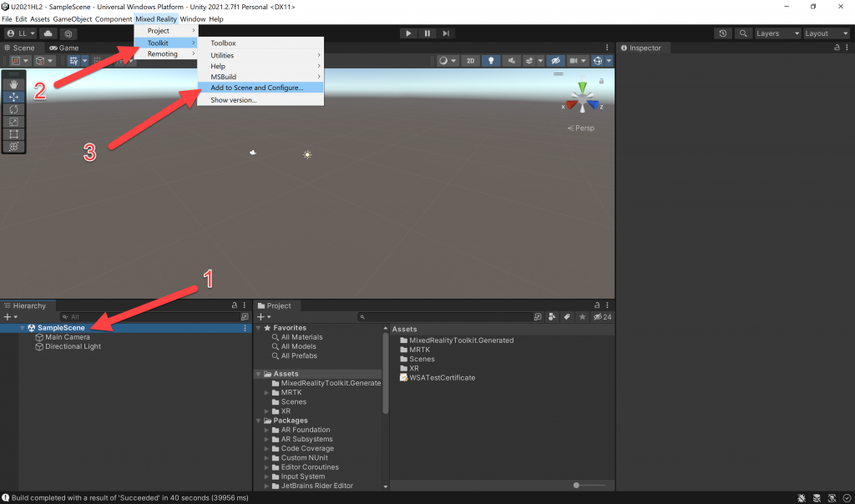Step one frame forward

446,33
